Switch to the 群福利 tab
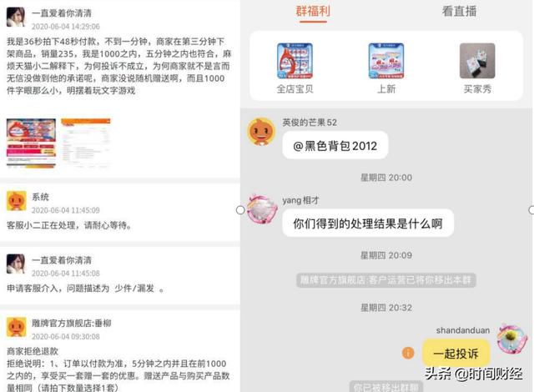534x392 pixels. coord(313,12)
